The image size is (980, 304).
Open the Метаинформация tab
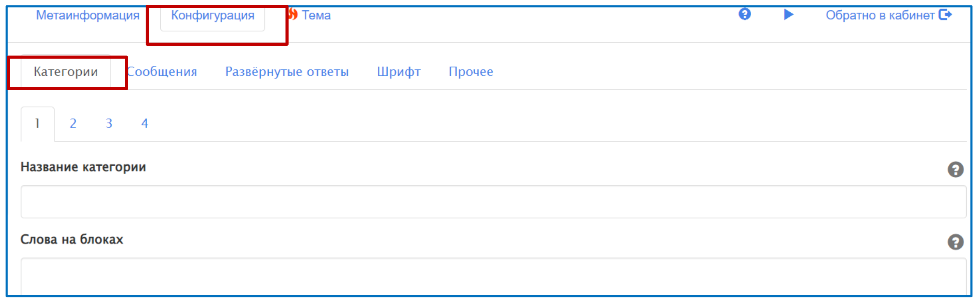tap(87, 15)
